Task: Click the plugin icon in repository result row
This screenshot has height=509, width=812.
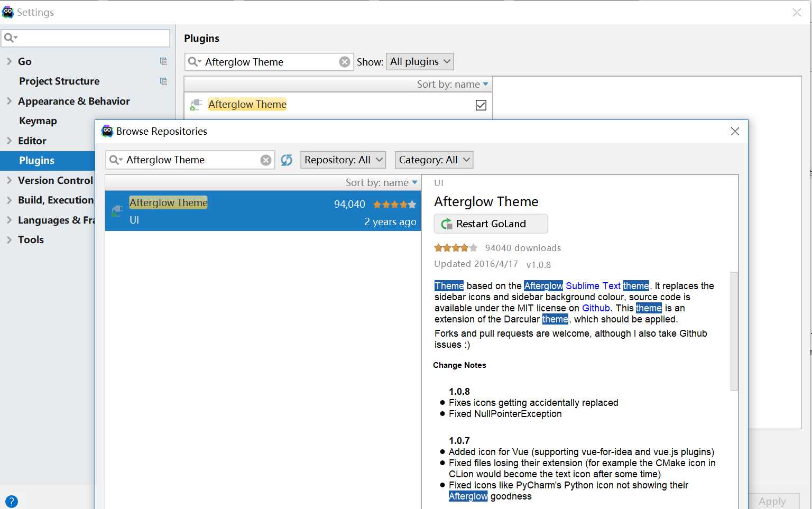Action: [117, 211]
